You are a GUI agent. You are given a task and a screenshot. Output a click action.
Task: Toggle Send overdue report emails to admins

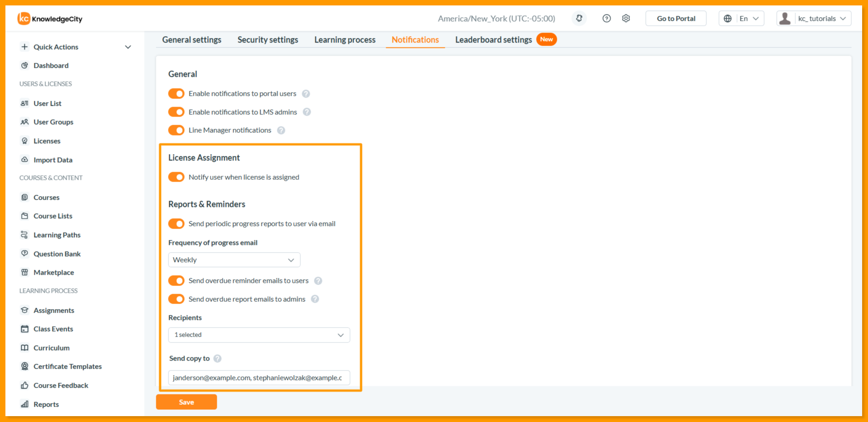pos(177,299)
